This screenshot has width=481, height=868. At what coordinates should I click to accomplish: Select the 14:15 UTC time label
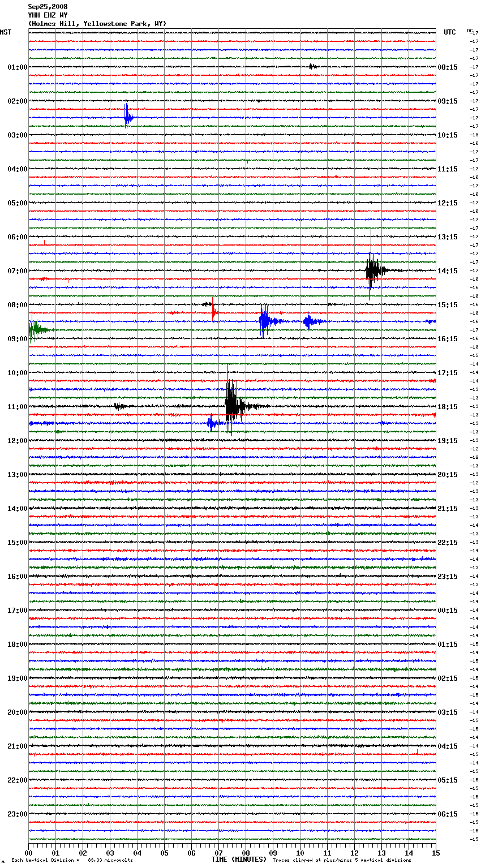click(448, 271)
